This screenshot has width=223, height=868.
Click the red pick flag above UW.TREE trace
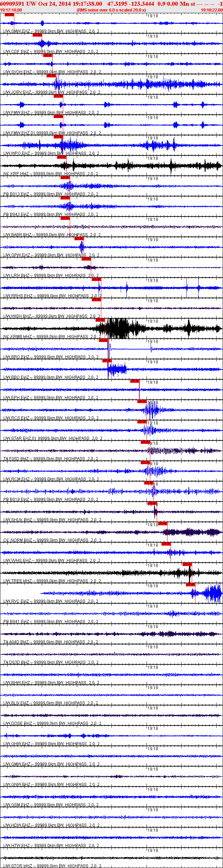[x=187, y=564]
